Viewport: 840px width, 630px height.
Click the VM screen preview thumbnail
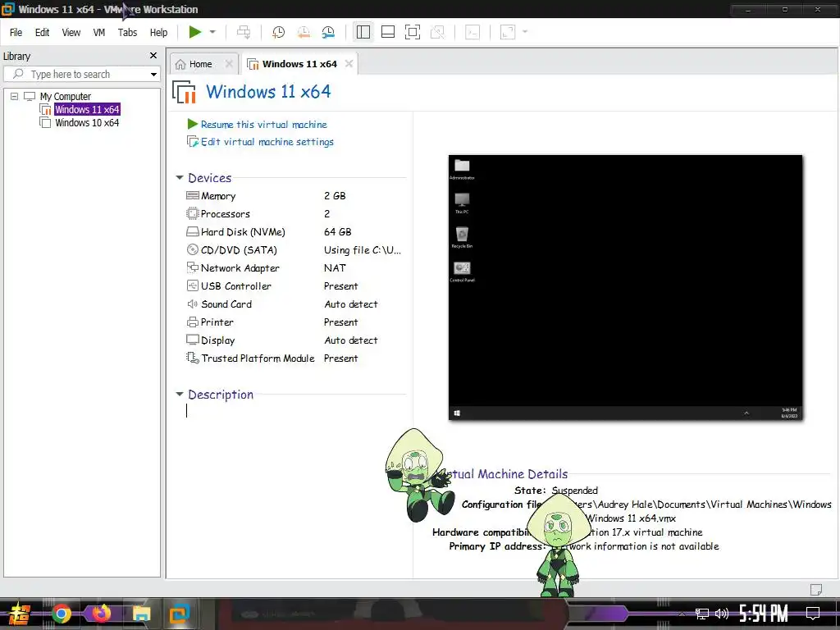coord(625,288)
